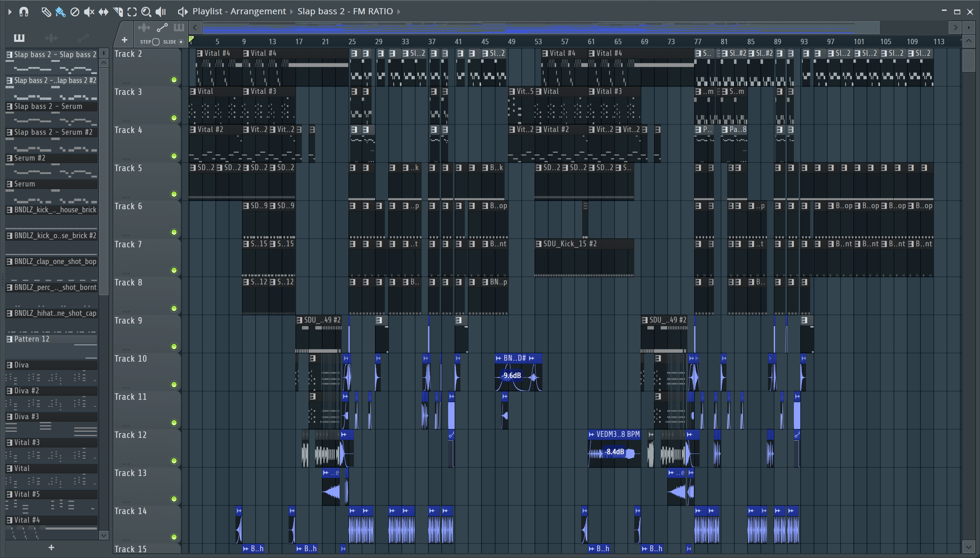Mute Track 3 using its green LED

point(174,118)
